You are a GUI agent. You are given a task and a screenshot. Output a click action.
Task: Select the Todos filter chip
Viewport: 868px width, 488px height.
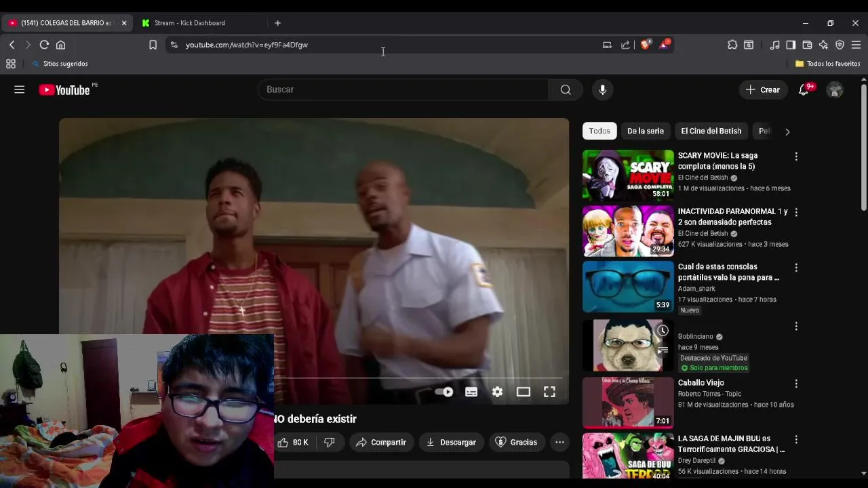(599, 131)
